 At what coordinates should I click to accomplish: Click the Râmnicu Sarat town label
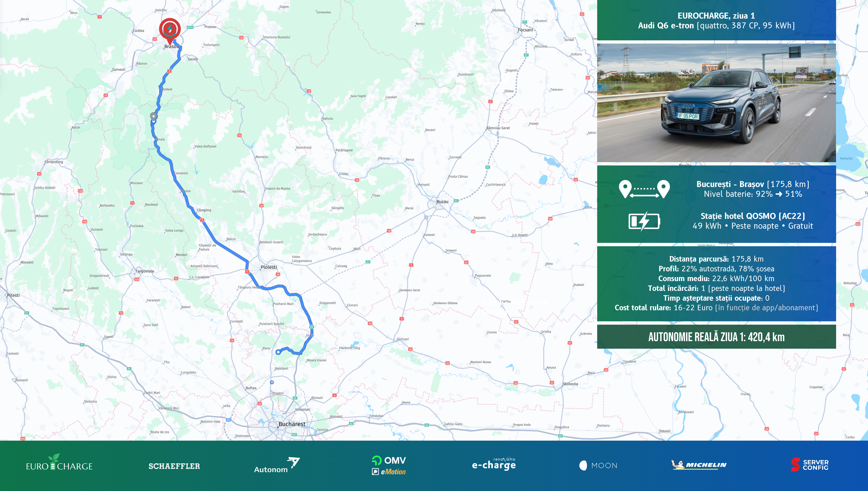point(498,128)
